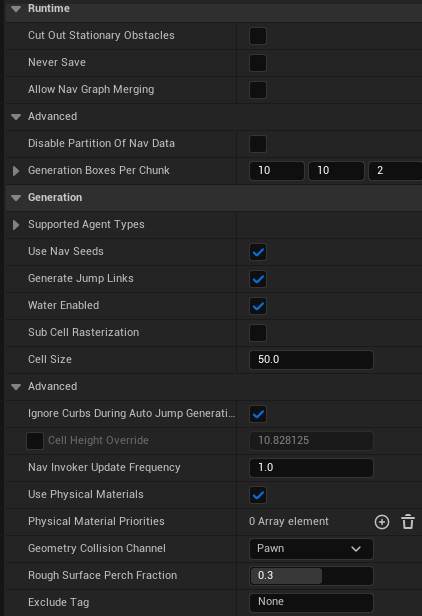422x616 pixels.
Task: Collapse the Advanced section under Runtime
Action: click(x=16, y=117)
